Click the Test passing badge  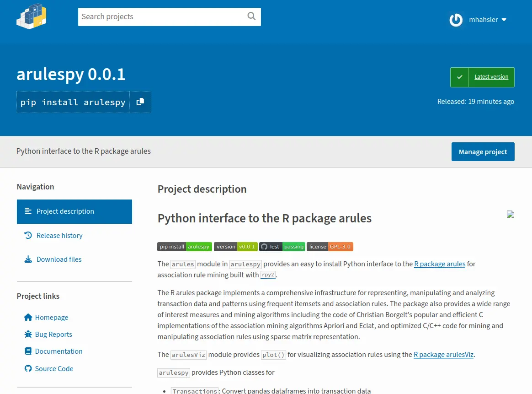pos(282,247)
